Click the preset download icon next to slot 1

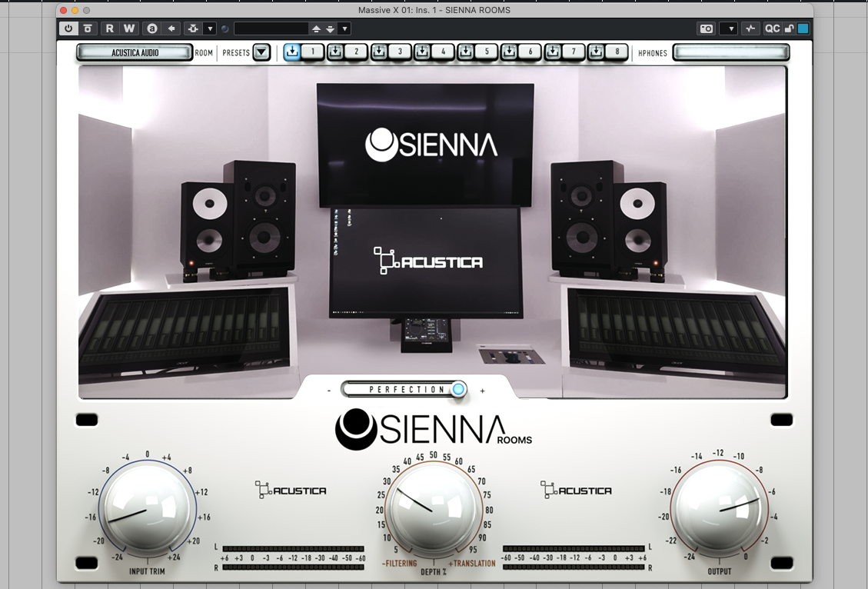[294, 52]
